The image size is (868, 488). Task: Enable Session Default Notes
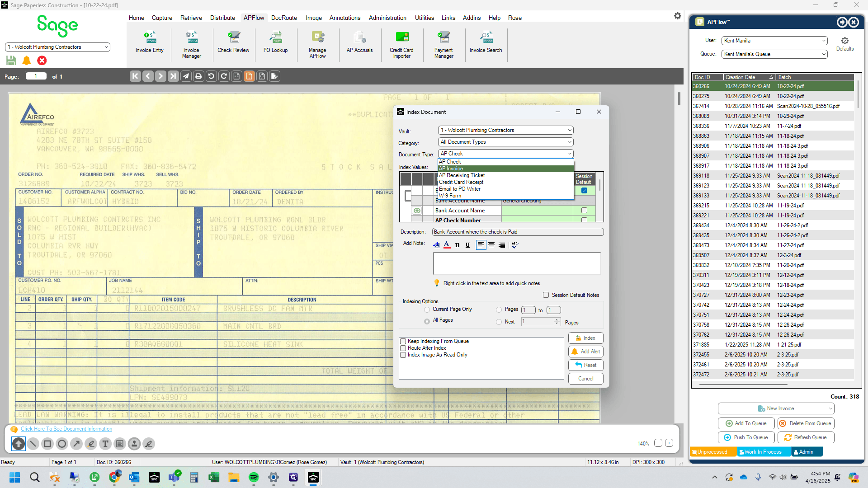click(x=546, y=295)
